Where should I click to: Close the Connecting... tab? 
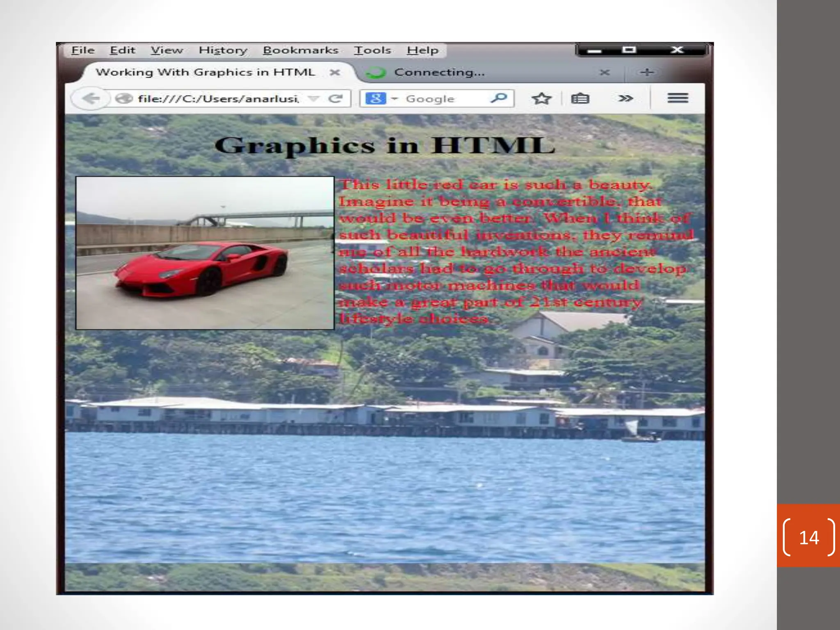(x=604, y=73)
